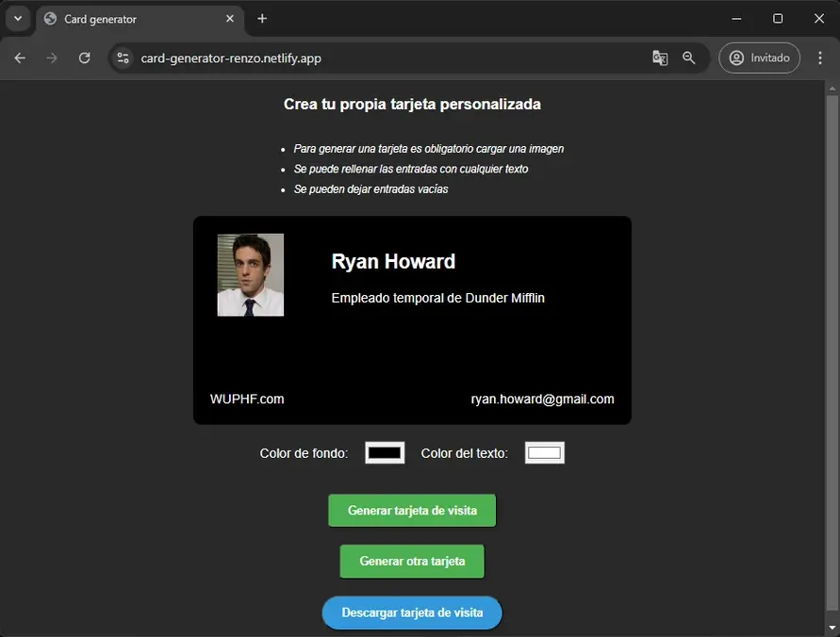Click the scrollbar down arrow
This screenshot has height=637, width=840.
coord(832,628)
